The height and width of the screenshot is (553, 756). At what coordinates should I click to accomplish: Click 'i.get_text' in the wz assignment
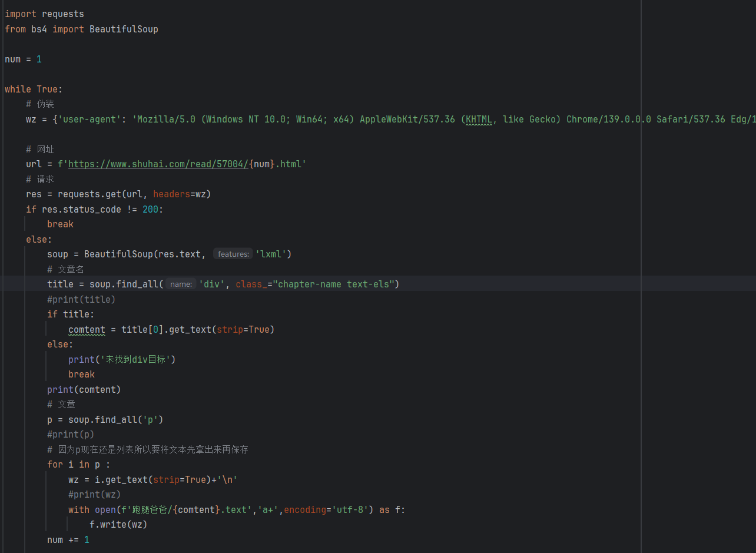point(121,479)
